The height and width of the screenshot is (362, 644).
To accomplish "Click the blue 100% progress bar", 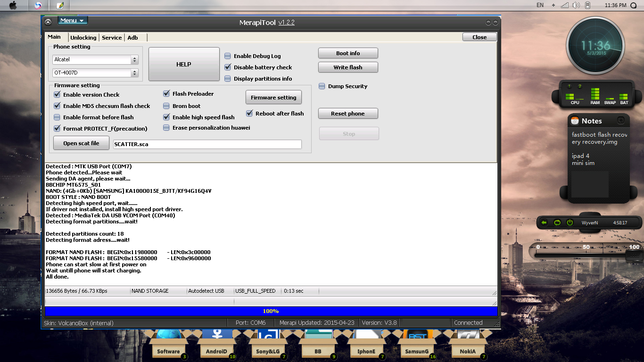I will pyautogui.click(x=271, y=312).
